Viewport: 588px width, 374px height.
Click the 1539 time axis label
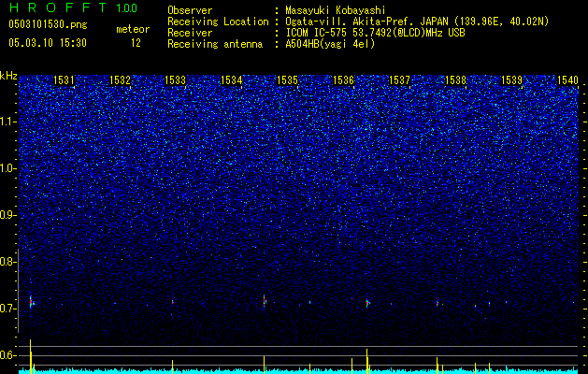tap(511, 79)
